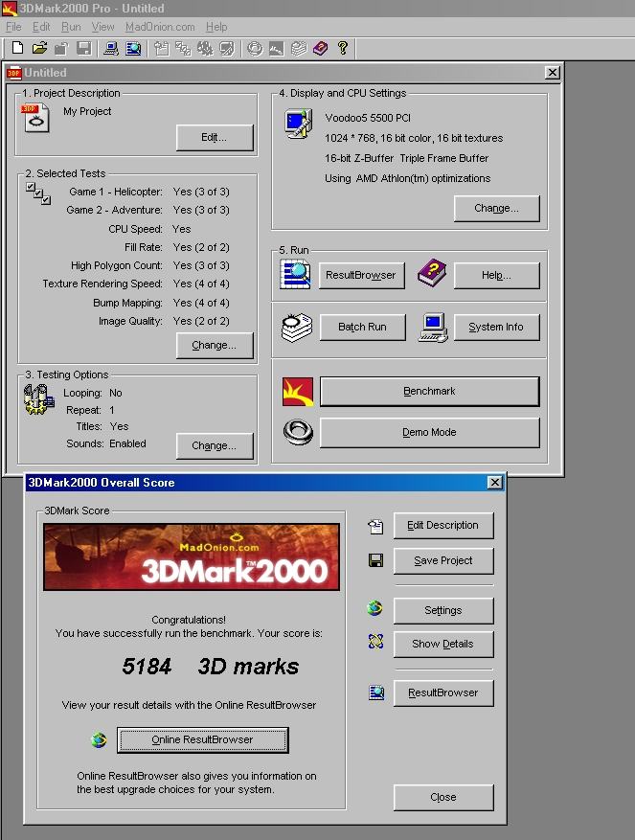Click the grayed Close project toolbar icon
Image resolution: width=635 pixels, height=840 pixels.
click(x=61, y=48)
